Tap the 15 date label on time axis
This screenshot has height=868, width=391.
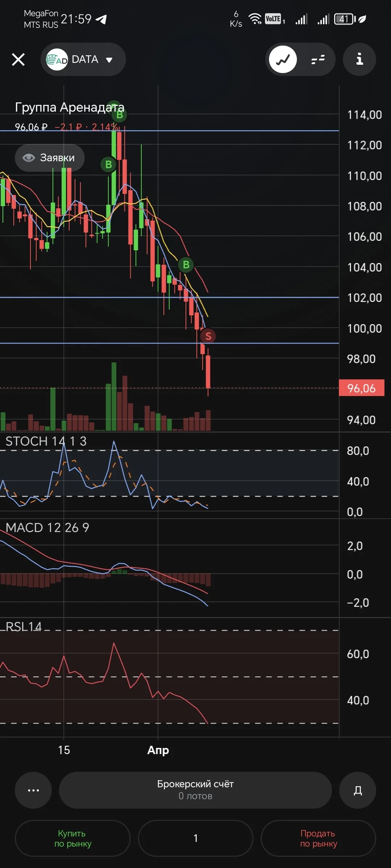64,750
